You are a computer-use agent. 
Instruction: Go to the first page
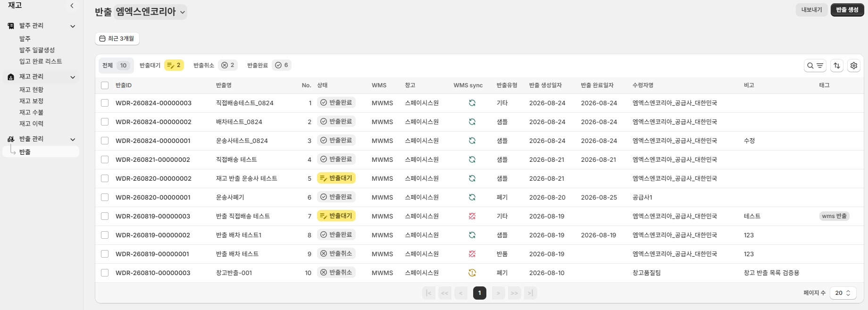click(428, 293)
